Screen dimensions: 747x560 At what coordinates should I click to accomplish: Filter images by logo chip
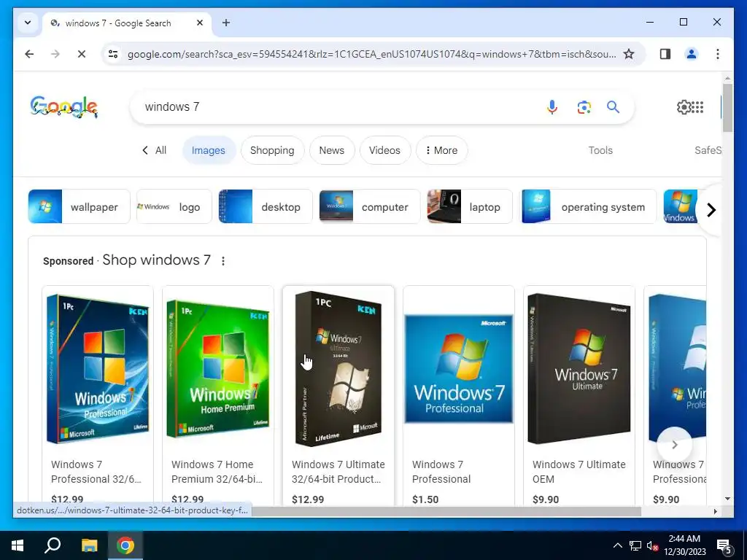(174, 206)
